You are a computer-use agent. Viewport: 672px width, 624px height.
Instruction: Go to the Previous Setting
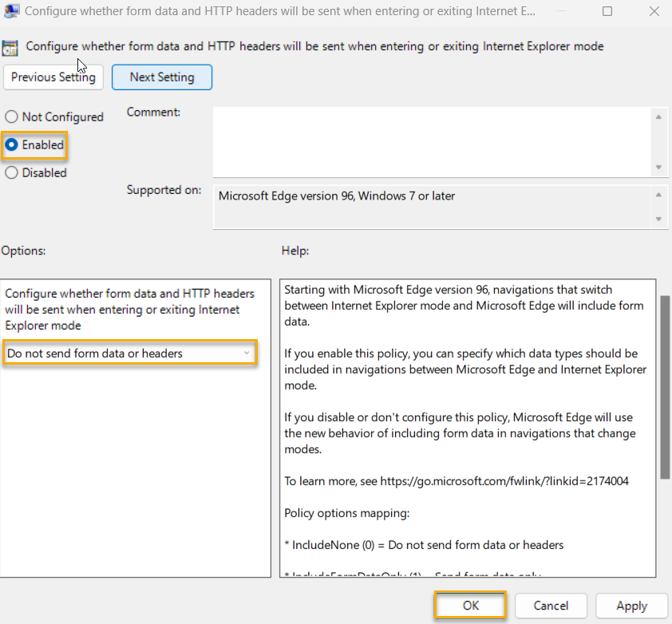(53, 77)
